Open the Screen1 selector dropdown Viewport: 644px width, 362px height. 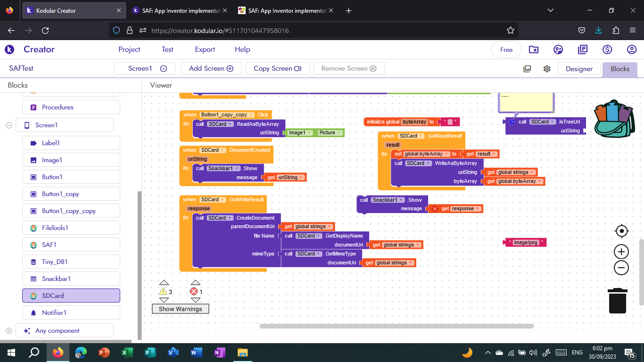[164, 68]
